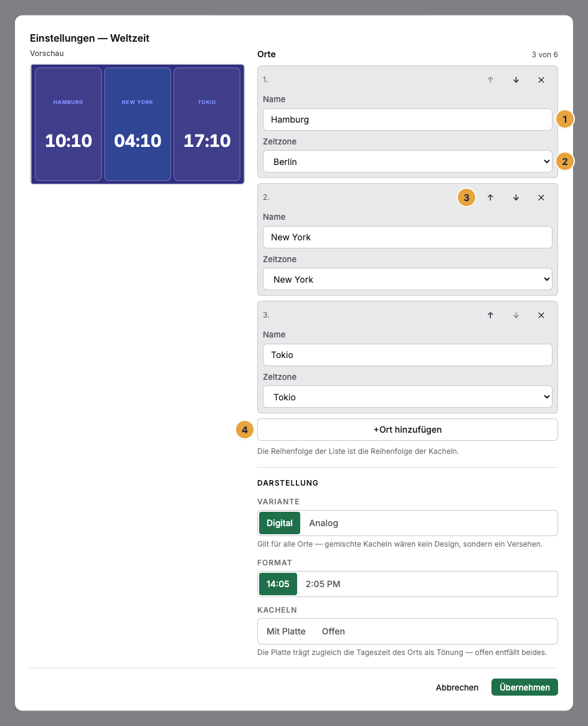Click Ort hinzufügen button
Image resolution: width=588 pixels, height=726 pixels.
pos(407,430)
